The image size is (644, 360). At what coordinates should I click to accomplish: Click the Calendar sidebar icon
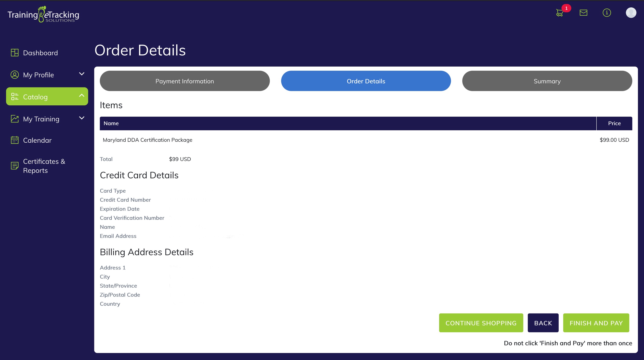(x=15, y=140)
